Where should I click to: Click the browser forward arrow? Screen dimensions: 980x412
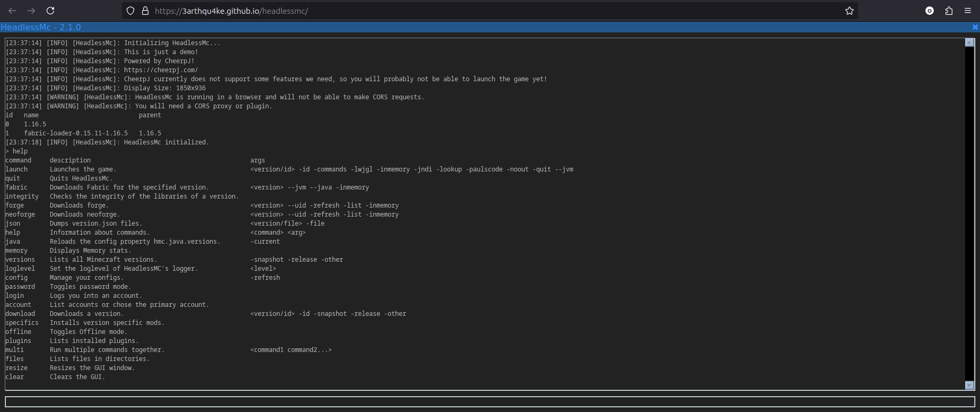tap(31, 11)
